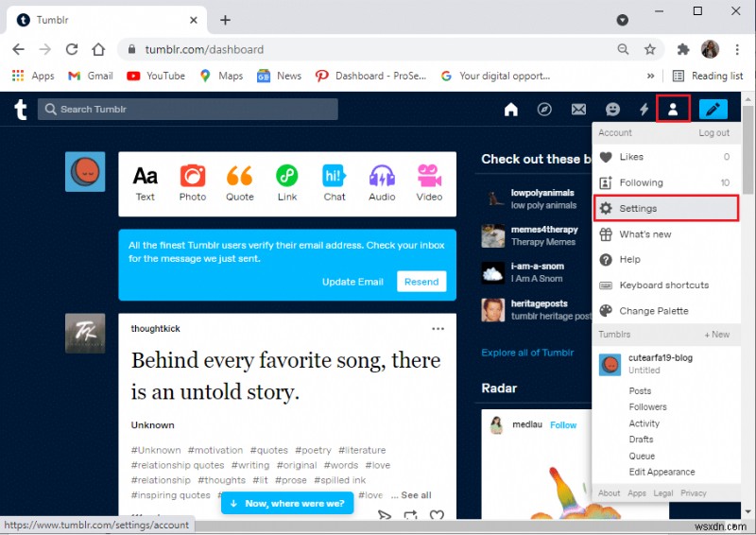The width and height of the screenshot is (756, 535).
Task: Create new Tumblr with + New
Action: [x=717, y=335]
